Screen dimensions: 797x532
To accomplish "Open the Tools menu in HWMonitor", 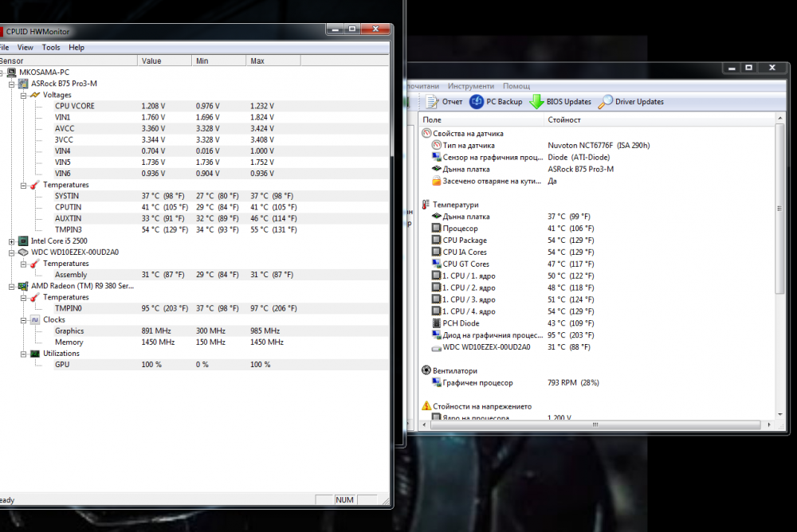I will pos(51,47).
